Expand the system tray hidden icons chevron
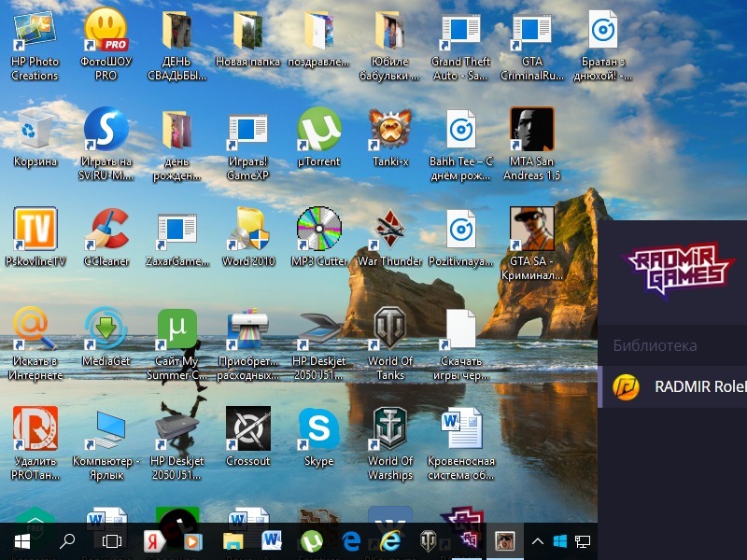Screen dimensions: 747x560 tap(538, 541)
